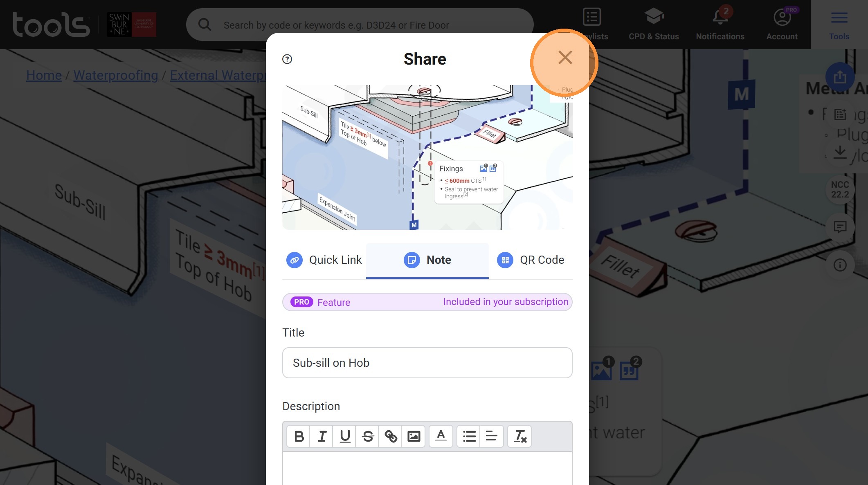
Task: Open the Waterproofing breadcrumb link
Action: (116, 75)
